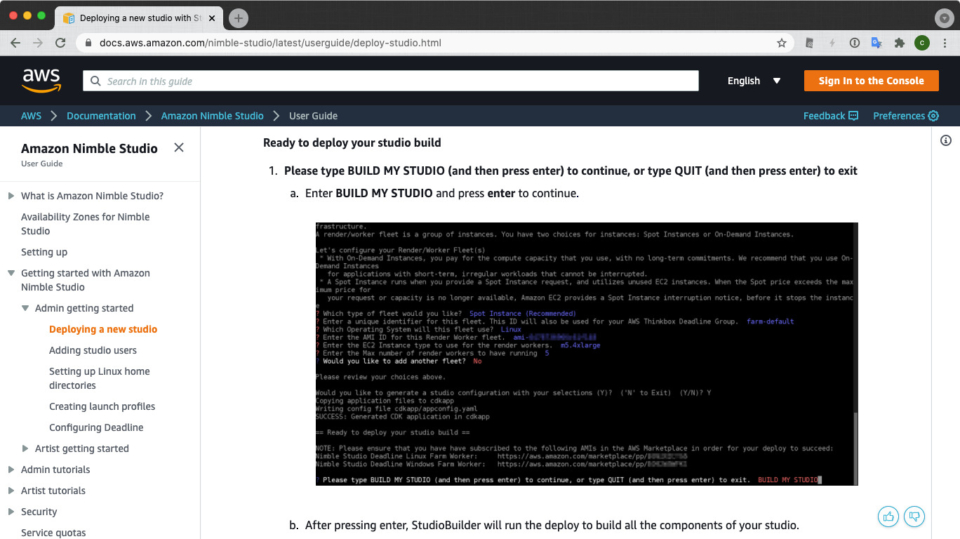The height and width of the screenshot is (539, 960).
Task: Open the page info panel icon
Action: (946, 141)
